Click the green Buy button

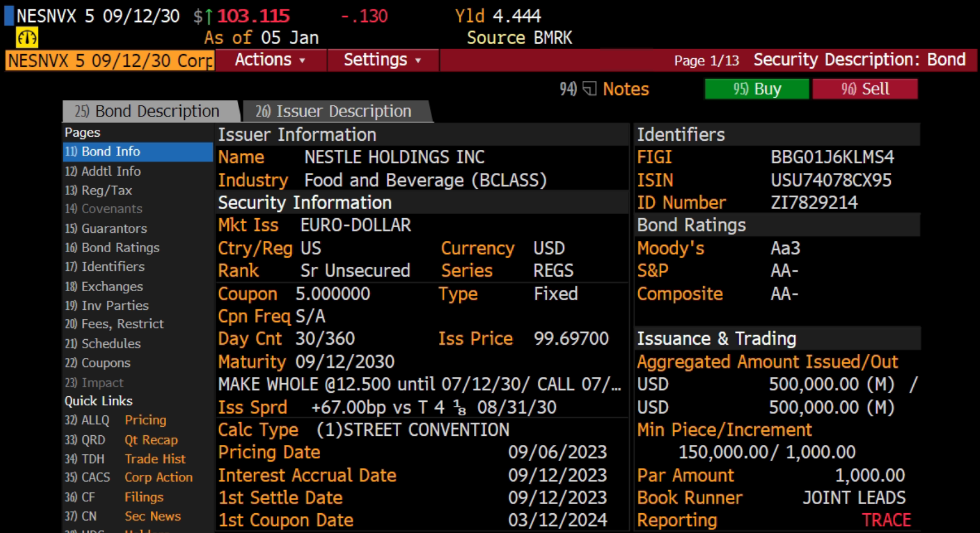pyautogui.click(x=757, y=89)
